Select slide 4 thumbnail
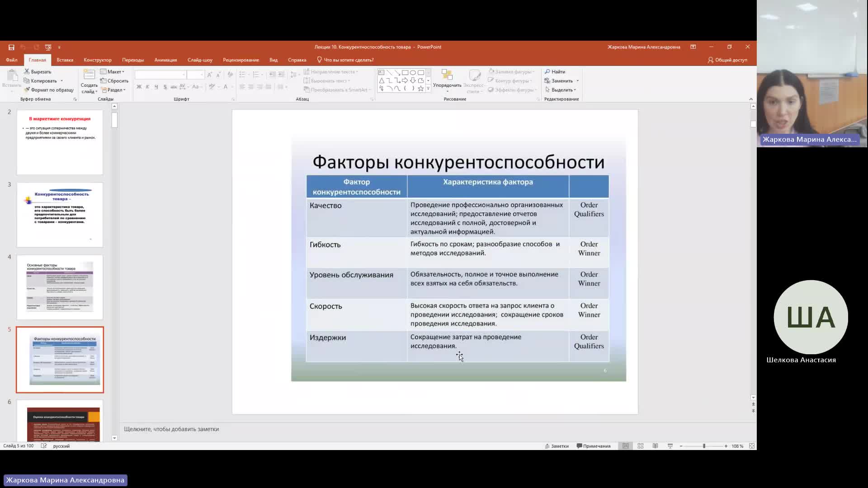Image resolution: width=868 pixels, height=488 pixels. (x=60, y=287)
